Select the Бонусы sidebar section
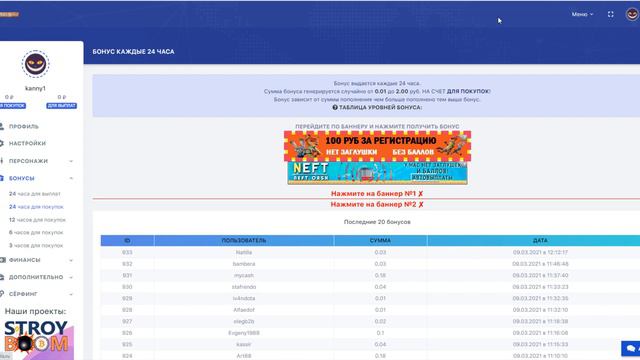This screenshot has height=360, width=640. pyautogui.click(x=22, y=178)
